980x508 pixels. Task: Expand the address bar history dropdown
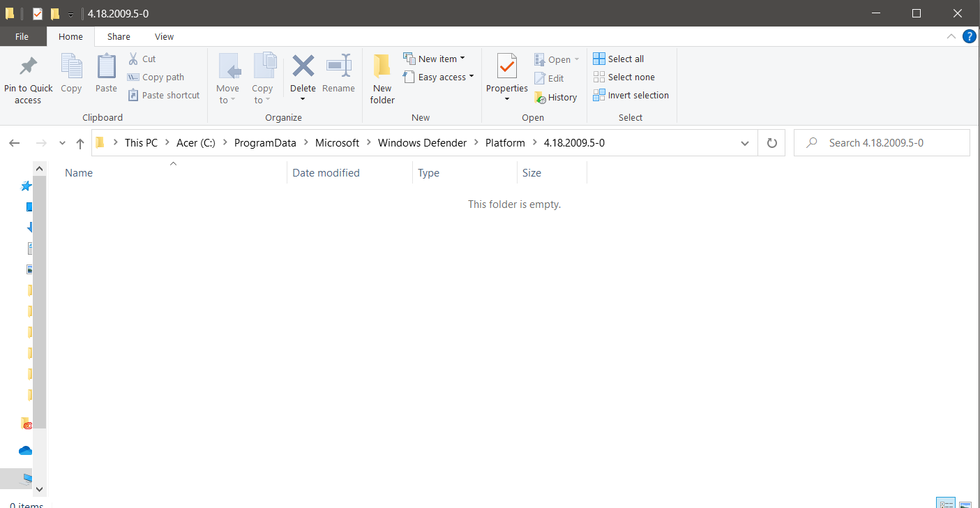coord(744,143)
